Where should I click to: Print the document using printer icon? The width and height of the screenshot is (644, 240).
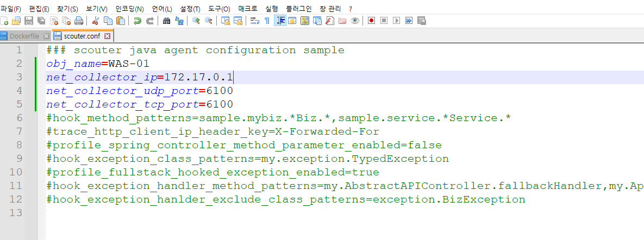(x=79, y=21)
